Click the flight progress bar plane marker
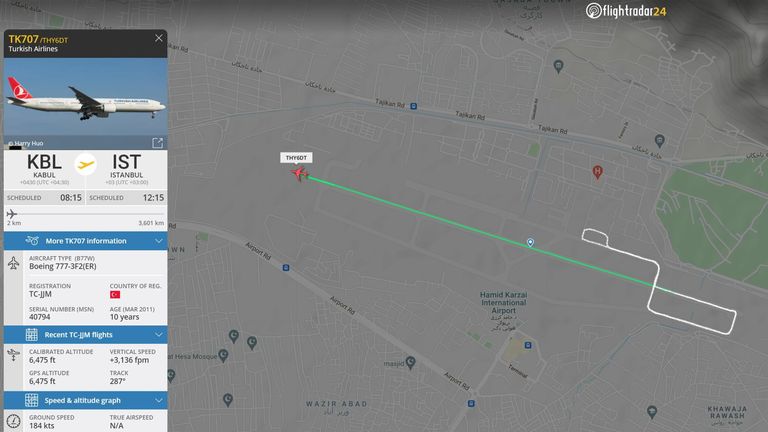 (12, 214)
